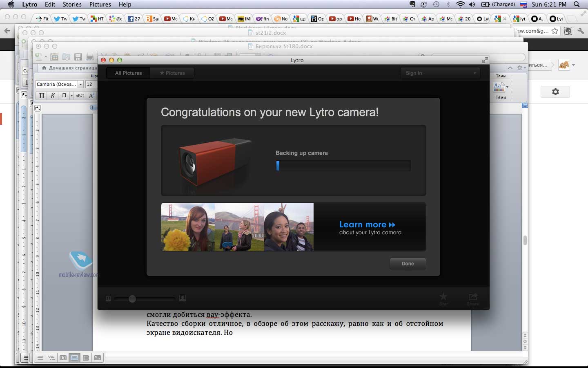The width and height of the screenshot is (588, 368).
Task: Click the gear settings button on webpage
Action: tap(555, 92)
